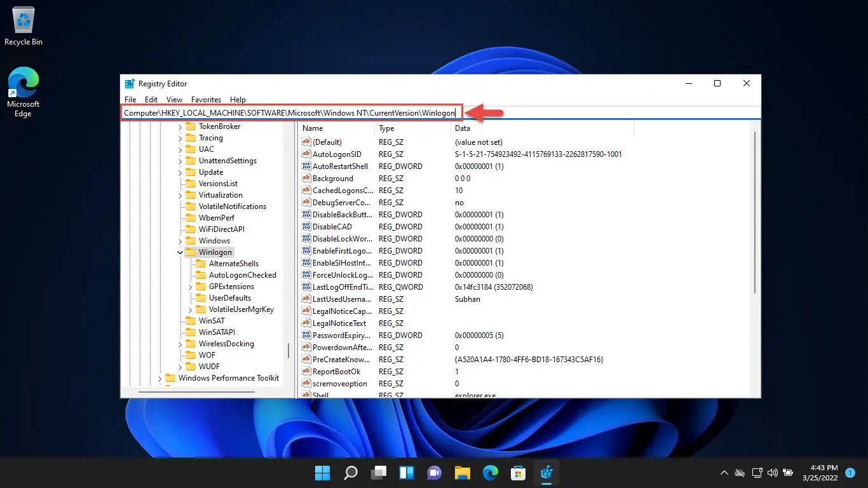Screen dimensions: 868x488
Task: Open File Explorer from the taskbar
Action: pyautogui.click(x=462, y=473)
